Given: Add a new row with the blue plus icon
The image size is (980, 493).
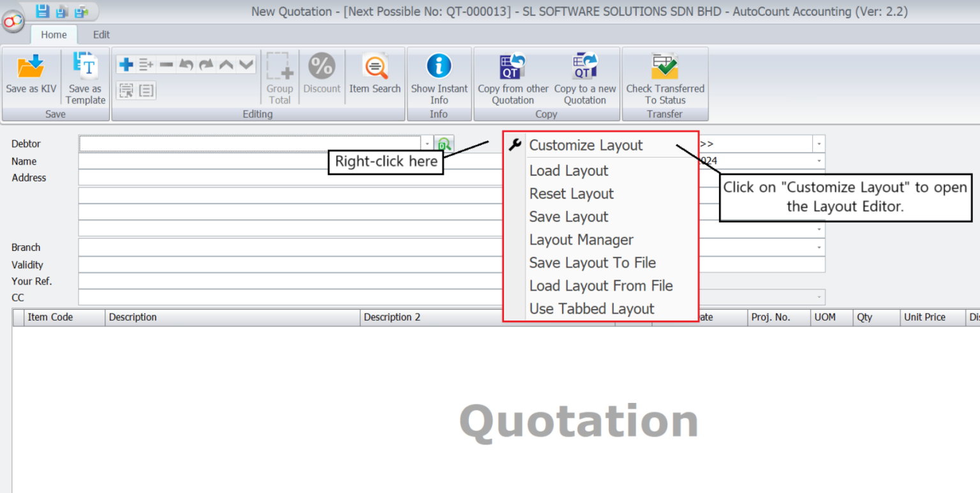Looking at the screenshot, I should tap(126, 64).
